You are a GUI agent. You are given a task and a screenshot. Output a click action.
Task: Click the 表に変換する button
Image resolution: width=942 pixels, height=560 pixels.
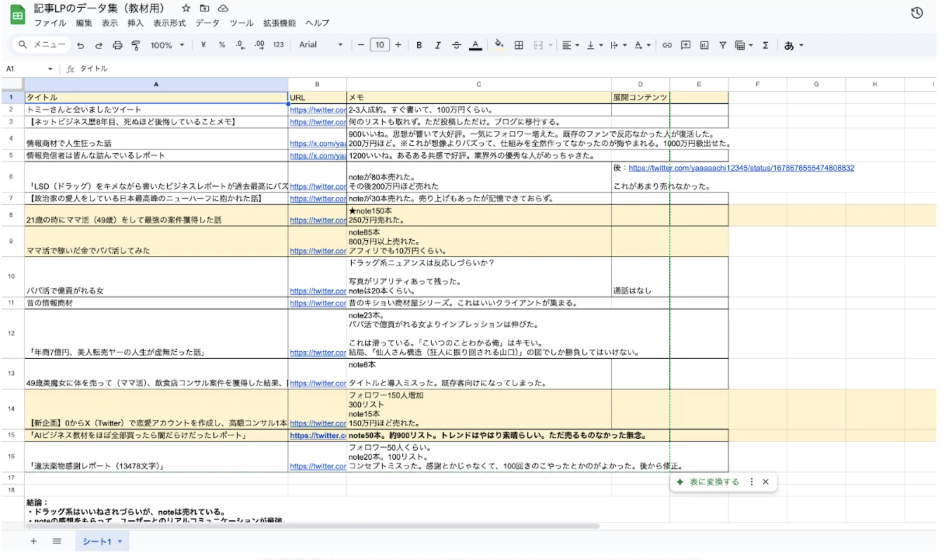tap(714, 482)
